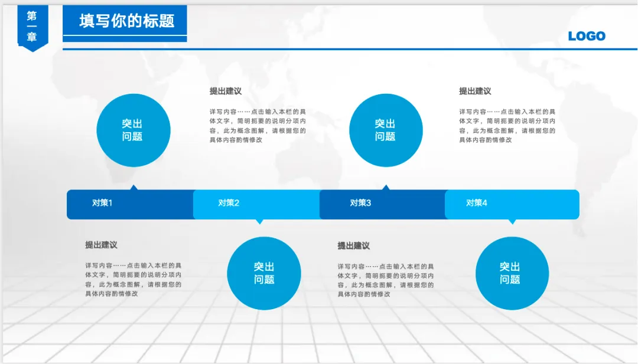This screenshot has height=364, width=638.
Task: Select the 突出问题 circle above 对策1
Action: click(134, 130)
